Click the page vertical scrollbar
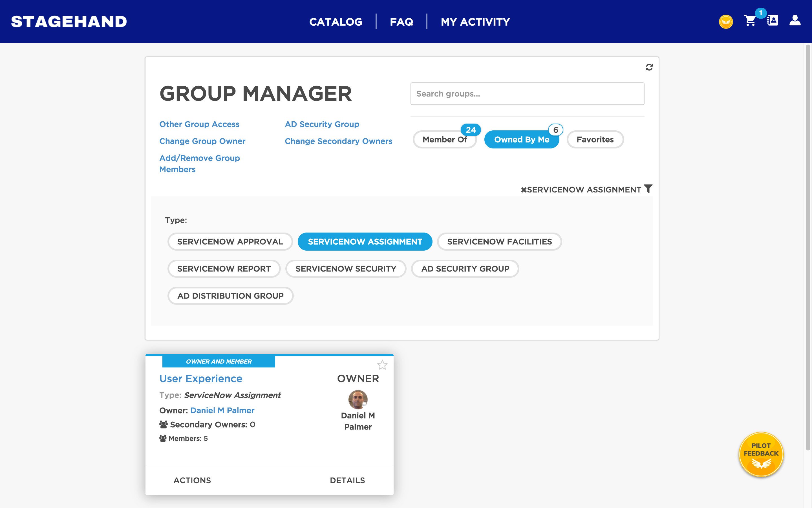The image size is (812, 508). [808, 247]
